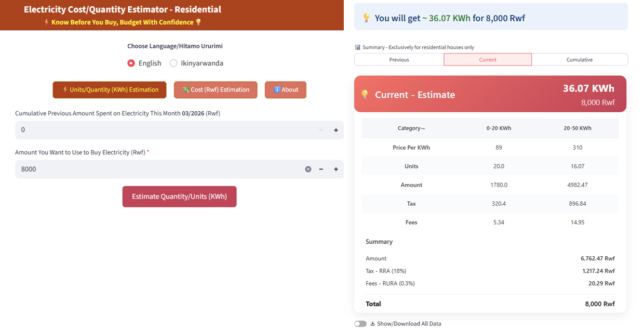Increase the amount to buy electricity
644x329 pixels.
click(x=336, y=169)
